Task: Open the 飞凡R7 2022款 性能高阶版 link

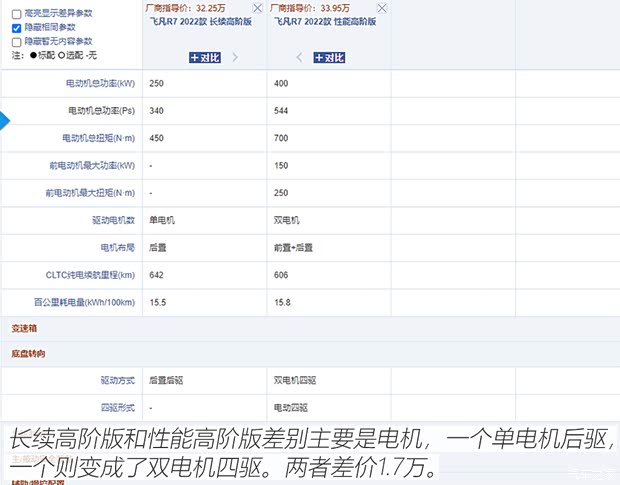Action: click(325, 21)
